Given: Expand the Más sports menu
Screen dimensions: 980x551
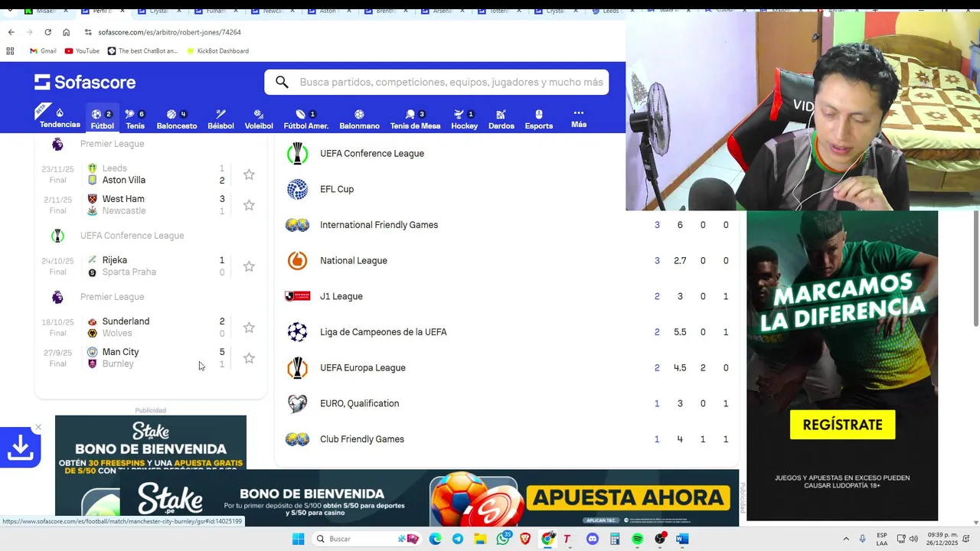Looking at the screenshot, I should [579, 118].
